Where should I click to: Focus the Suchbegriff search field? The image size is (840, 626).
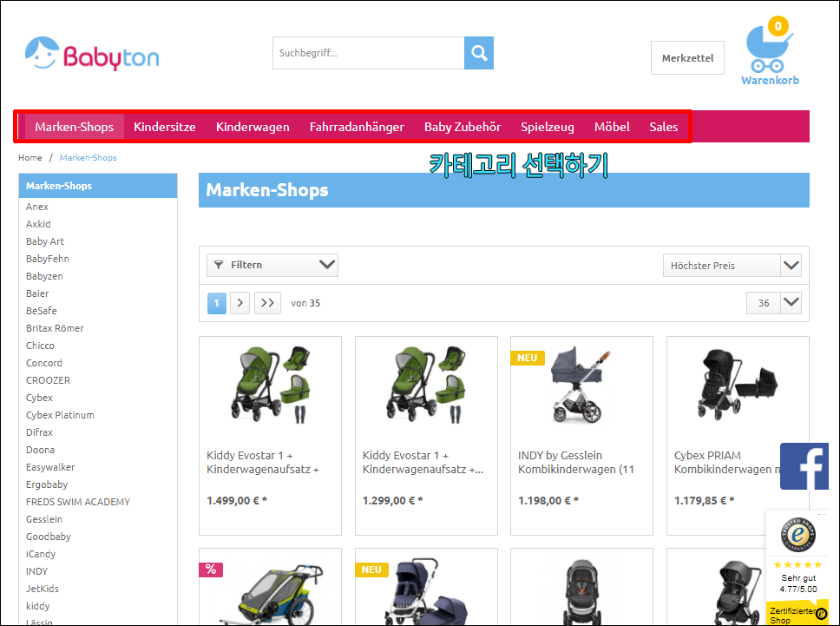pyautogui.click(x=369, y=53)
